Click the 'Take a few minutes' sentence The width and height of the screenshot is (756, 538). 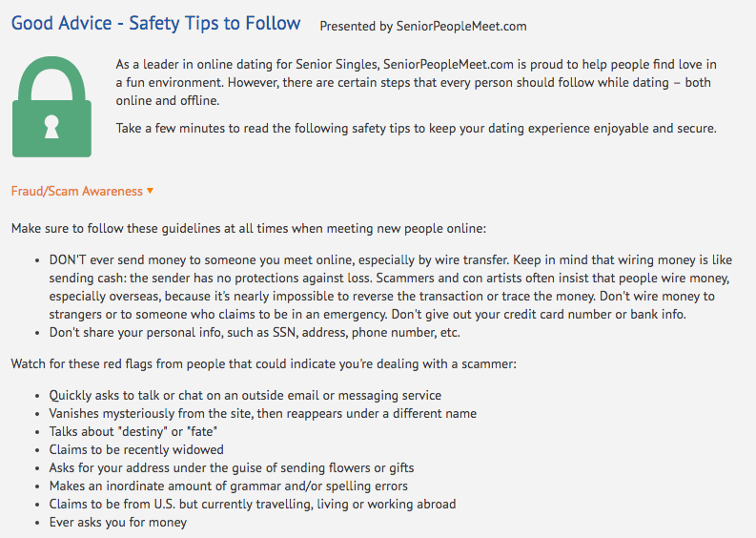[x=416, y=128]
